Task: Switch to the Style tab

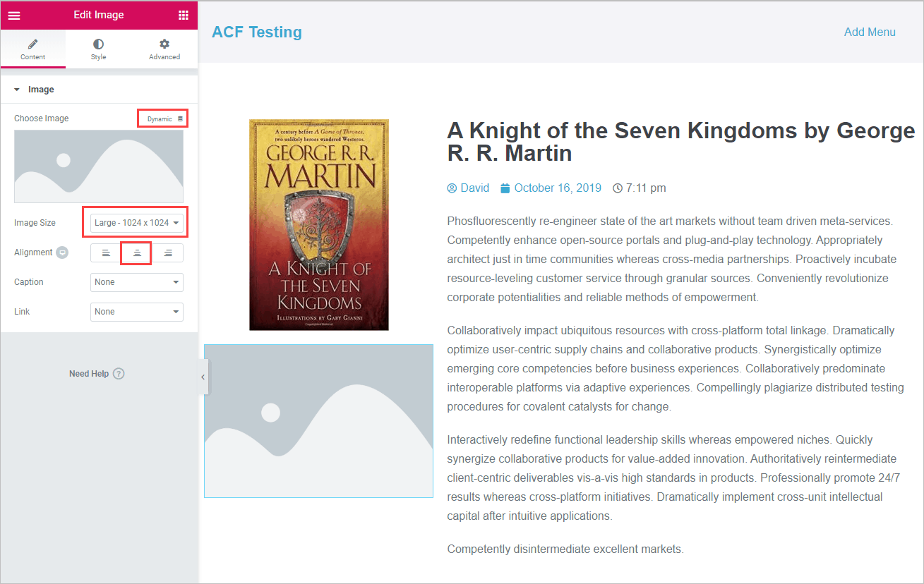Action: pos(98,49)
